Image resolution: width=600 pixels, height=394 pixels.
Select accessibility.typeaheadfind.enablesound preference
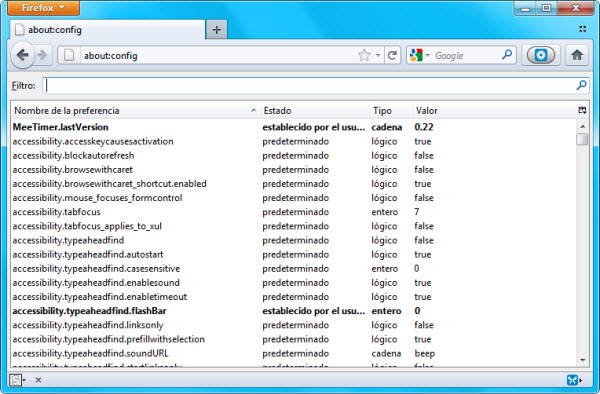pyautogui.click(x=293, y=283)
